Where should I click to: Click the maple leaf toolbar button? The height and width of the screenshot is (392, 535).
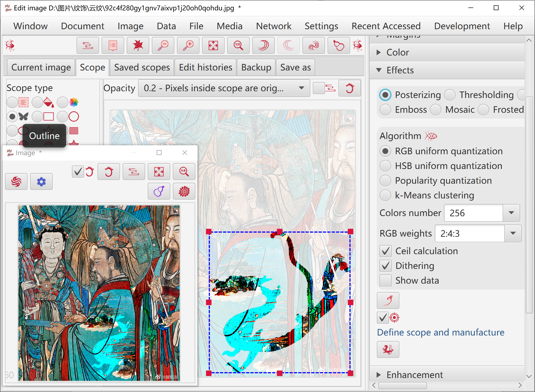pos(138,45)
